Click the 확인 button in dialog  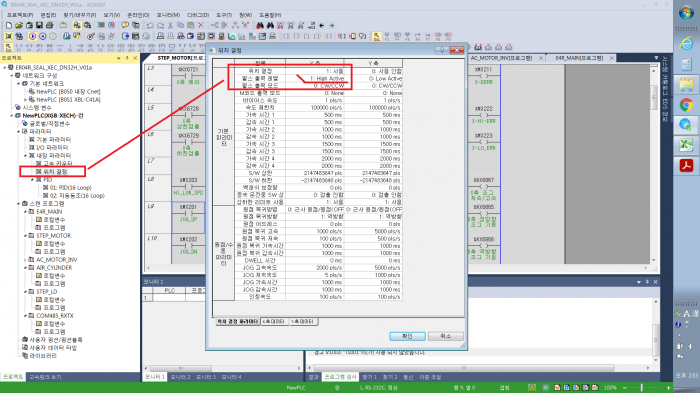click(x=407, y=336)
